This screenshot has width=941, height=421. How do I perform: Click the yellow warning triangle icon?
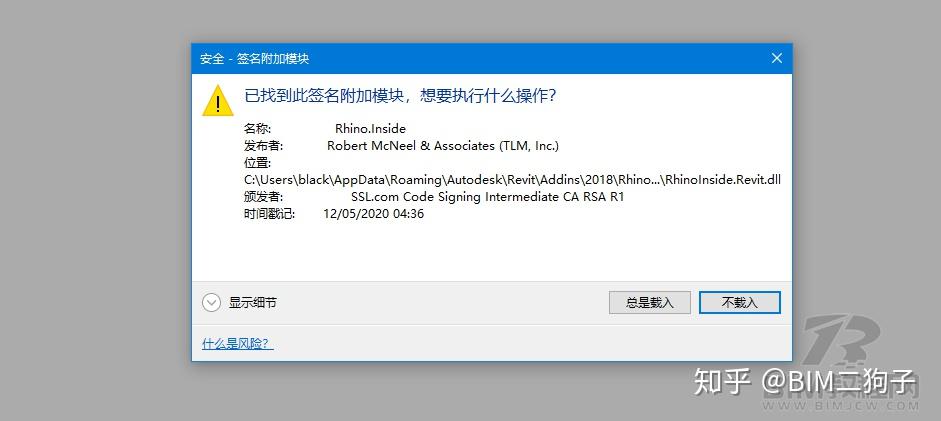pyautogui.click(x=217, y=101)
